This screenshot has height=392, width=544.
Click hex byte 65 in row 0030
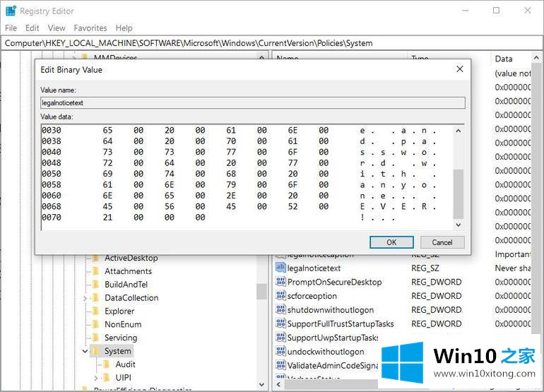(x=107, y=131)
